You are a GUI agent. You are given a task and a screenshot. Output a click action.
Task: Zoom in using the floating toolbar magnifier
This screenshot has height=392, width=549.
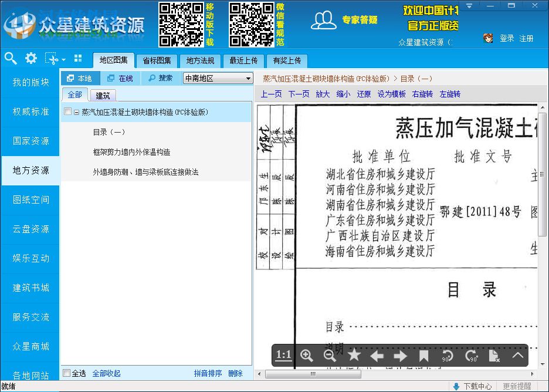(307, 355)
